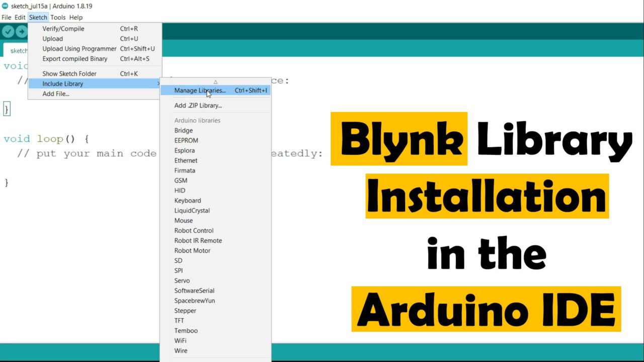Select Add .ZIP Library...
This screenshot has height=362, width=644.
[x=215, y=106]
